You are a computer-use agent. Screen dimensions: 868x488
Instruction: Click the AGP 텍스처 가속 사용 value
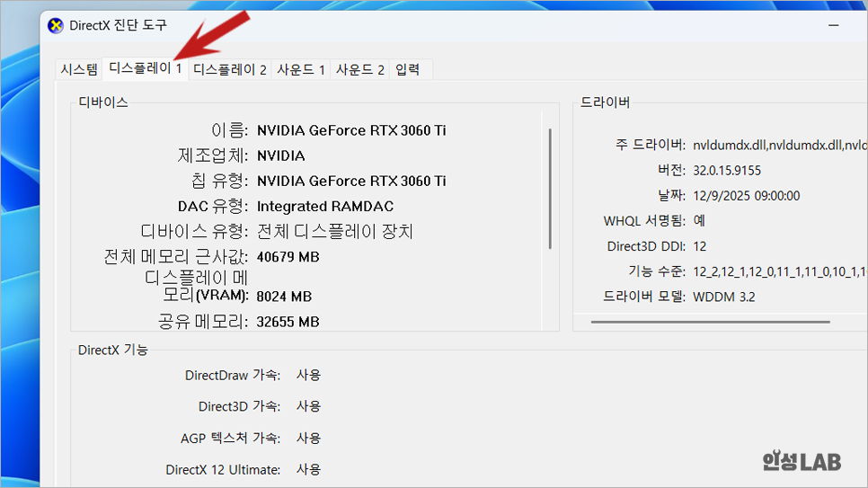tap(308, 439)
